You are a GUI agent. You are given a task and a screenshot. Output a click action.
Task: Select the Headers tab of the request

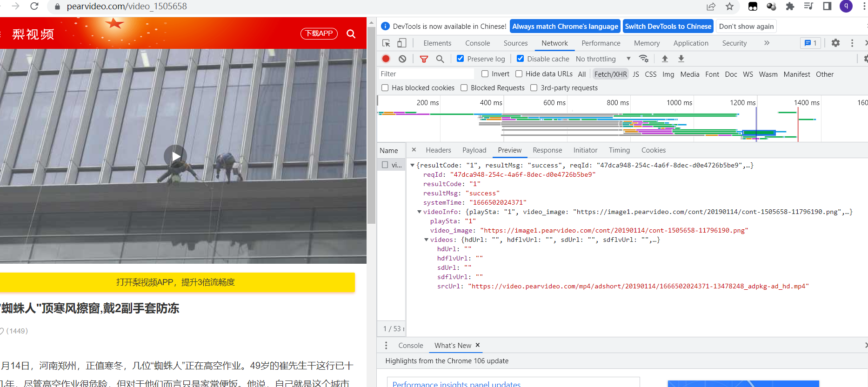point(438,150)
